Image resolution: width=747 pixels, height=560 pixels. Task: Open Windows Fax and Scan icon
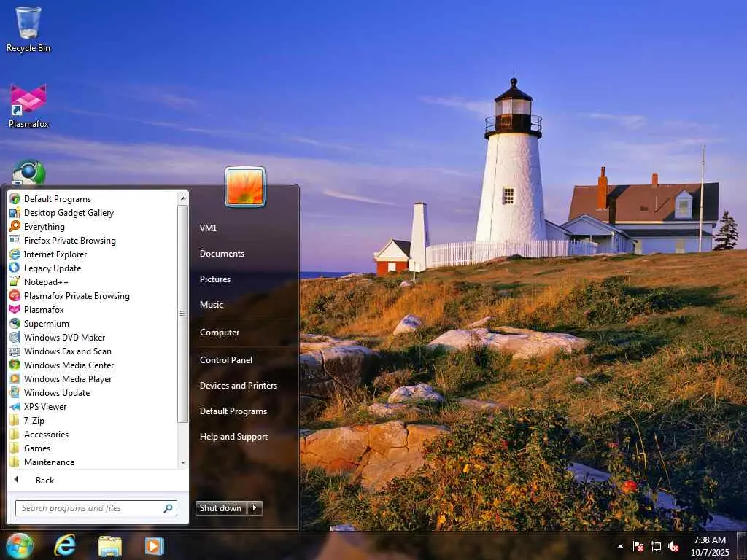tap(15, 351)
